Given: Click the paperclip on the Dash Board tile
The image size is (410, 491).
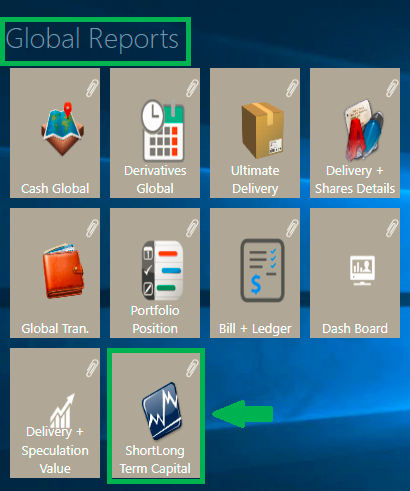Looking at the screenshot, I should [392, 228].
